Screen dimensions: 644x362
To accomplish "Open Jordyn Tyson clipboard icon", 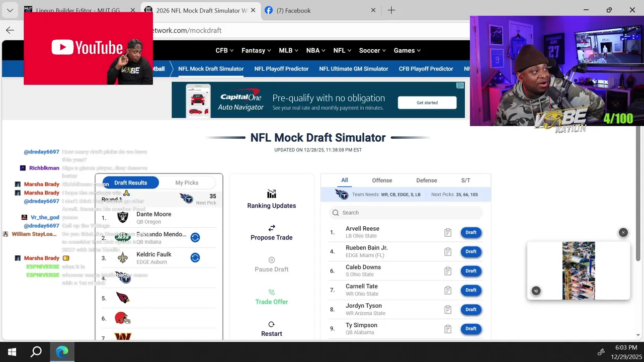I will [x=448, y=310].
